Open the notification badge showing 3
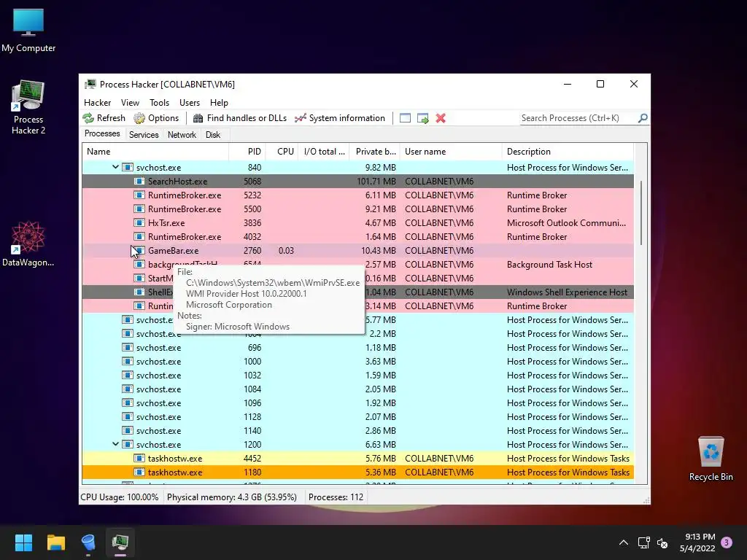The image size is (747, 560). [727, 542]
